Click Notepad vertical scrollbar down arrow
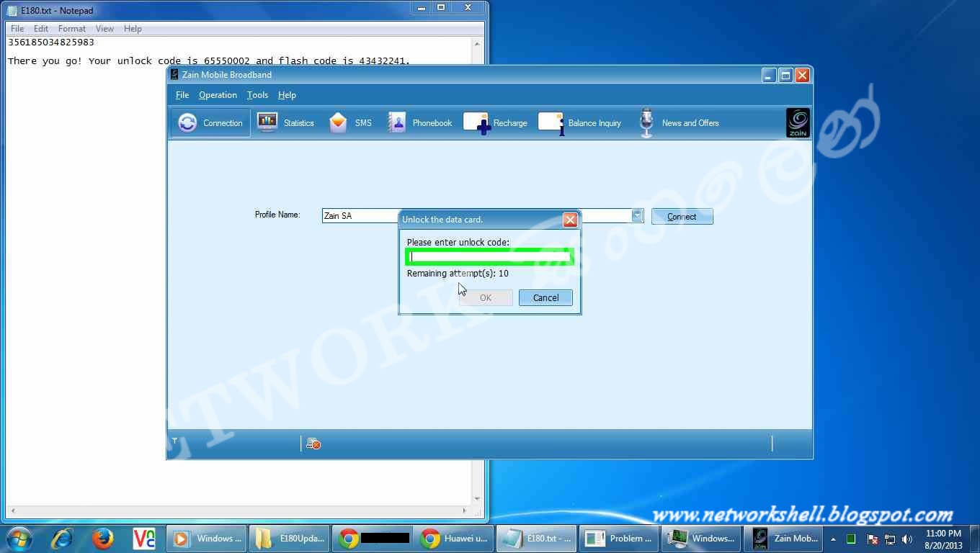The height and width of the screenshot is (553, 980). coord(477,498)
